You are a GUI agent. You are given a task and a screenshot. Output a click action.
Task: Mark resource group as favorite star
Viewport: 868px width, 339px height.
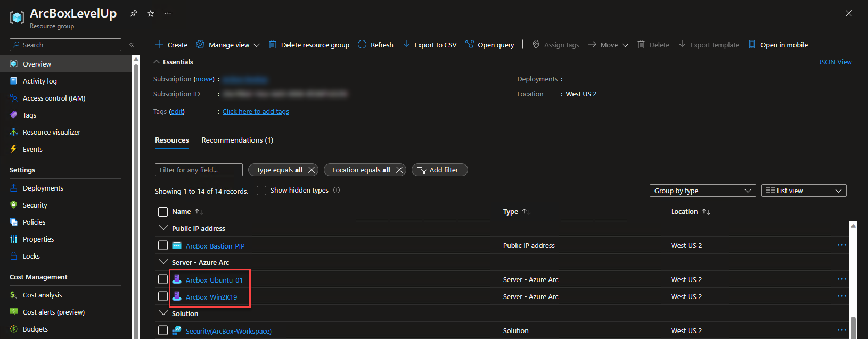[x=151, y=13]
